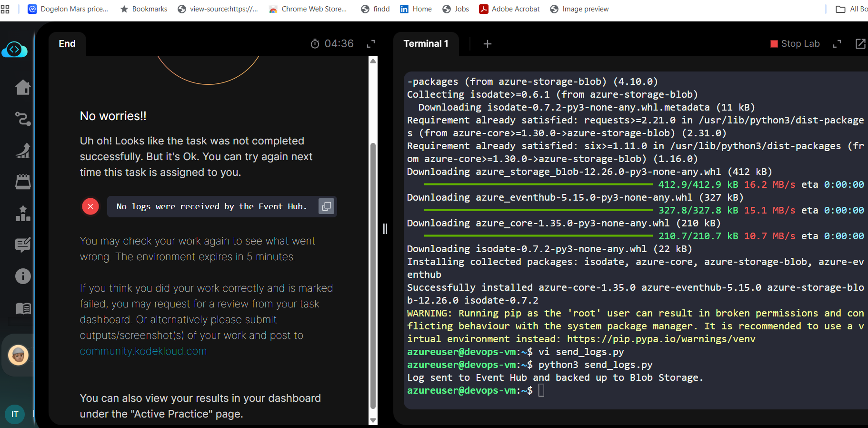The width and height of the screenshot is (868, 428).
Task: Select the Terminal 1 tab
Action: [x=426, y=44]
